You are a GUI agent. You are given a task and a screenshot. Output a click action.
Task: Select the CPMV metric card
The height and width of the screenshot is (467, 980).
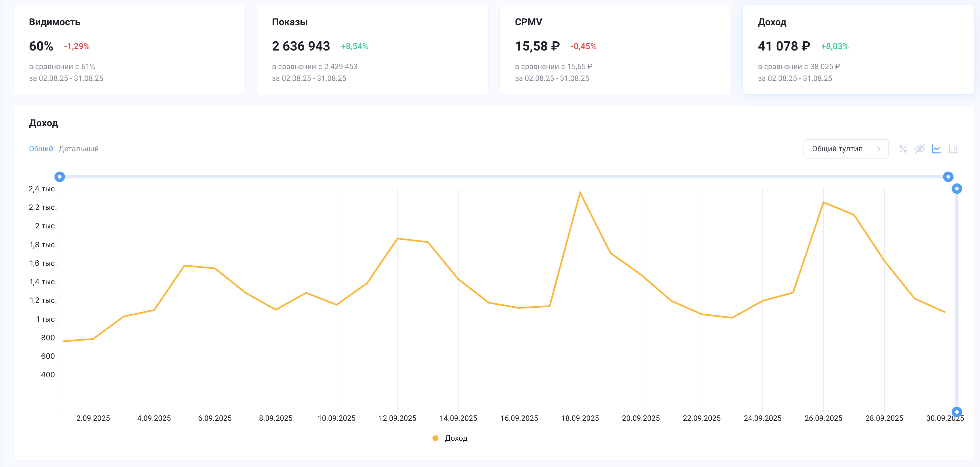pos(615,50)
